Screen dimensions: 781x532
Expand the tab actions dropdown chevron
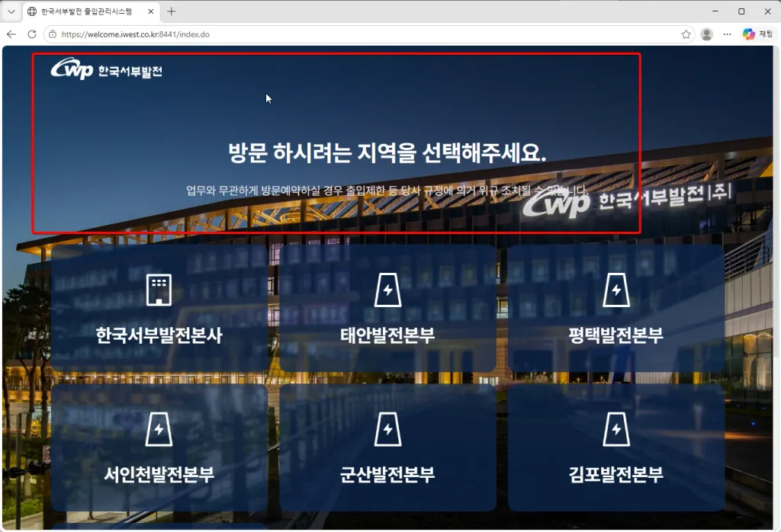[11, 11]
